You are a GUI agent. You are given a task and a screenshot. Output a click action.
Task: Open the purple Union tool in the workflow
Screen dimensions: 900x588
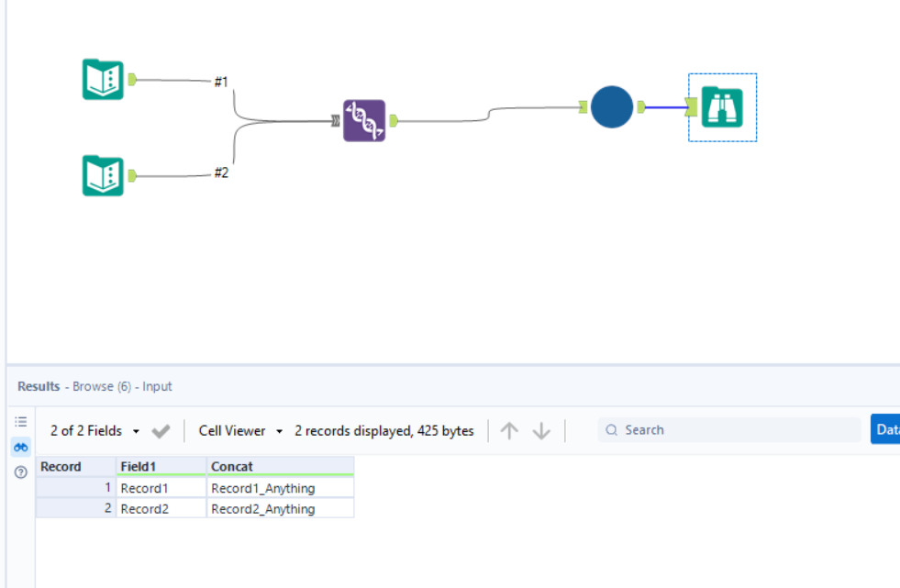pos(363,119)
